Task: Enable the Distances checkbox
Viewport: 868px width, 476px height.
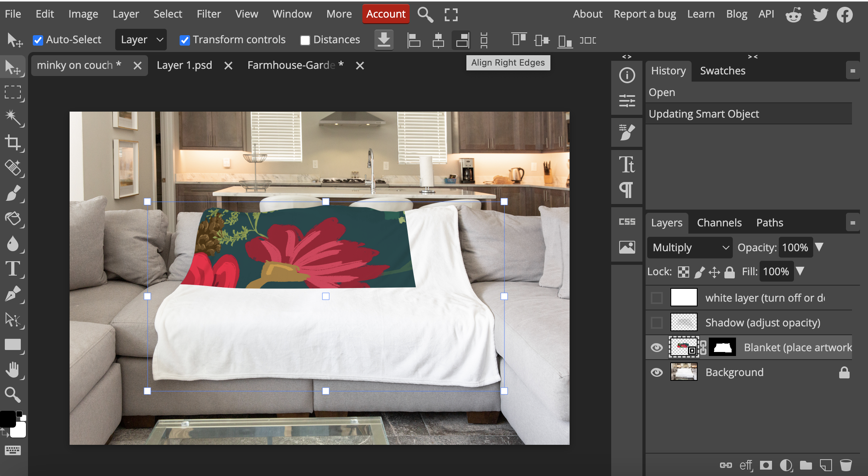Action: (305, 40)
